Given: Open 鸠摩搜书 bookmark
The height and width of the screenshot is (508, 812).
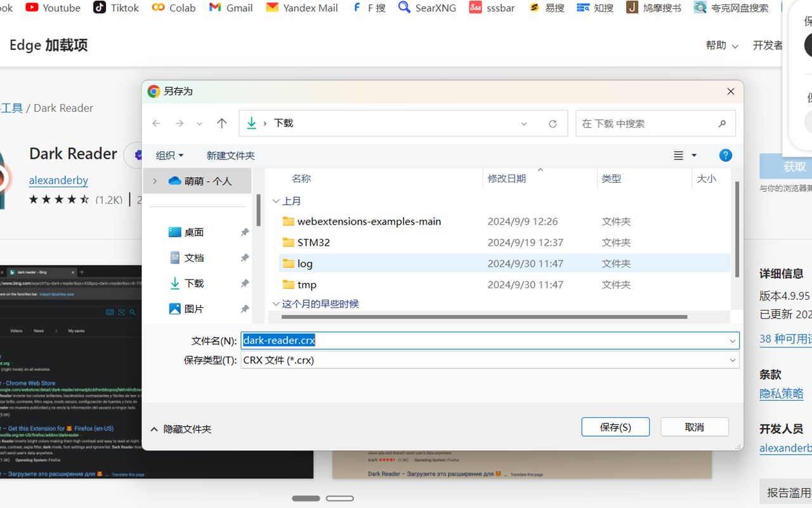Looking at the screenshot, I should click(654, 8).
